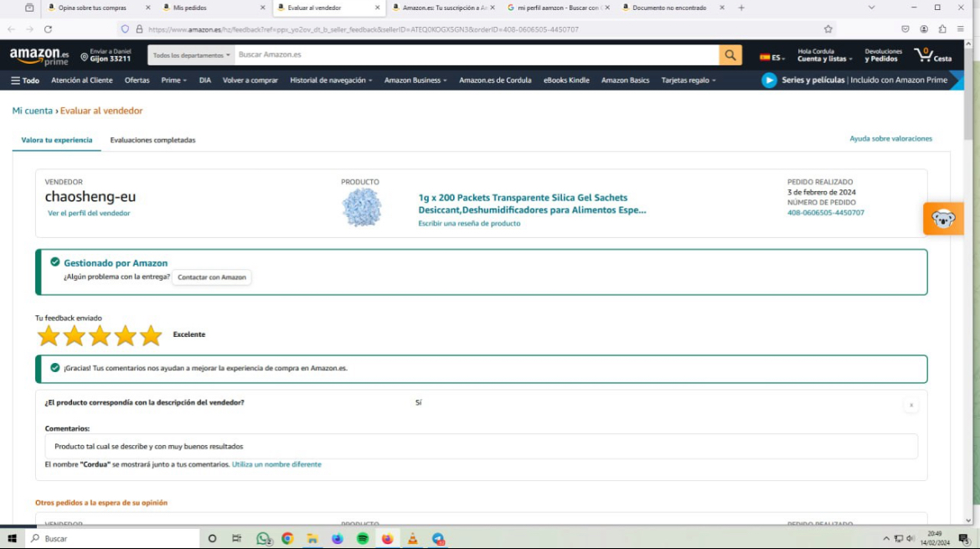The width and height of the screenshot is (980, 549).
Task: Click Contactar con Amazon button
Action: (212, 277)
